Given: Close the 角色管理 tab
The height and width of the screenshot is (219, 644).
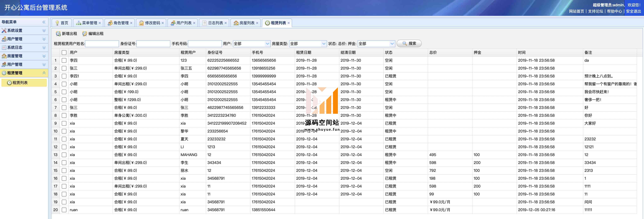Looking at the screenshot, I should (131, 23).
